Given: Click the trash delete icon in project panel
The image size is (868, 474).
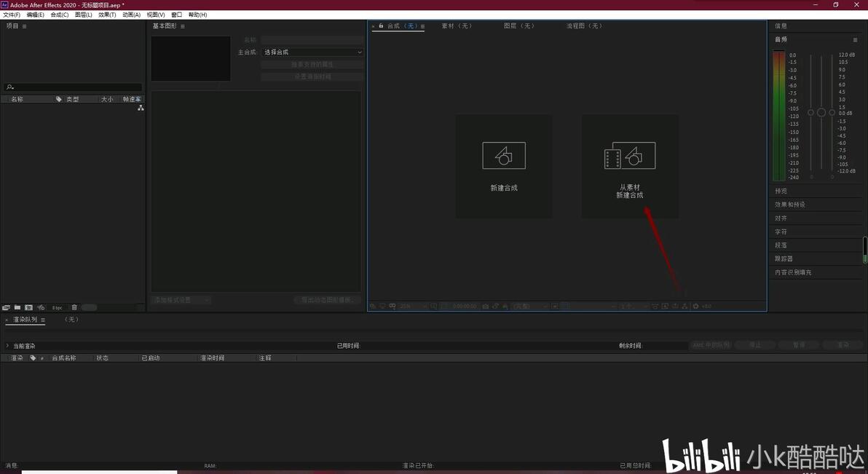Looking at the screenshot, I should pos(74,307).
